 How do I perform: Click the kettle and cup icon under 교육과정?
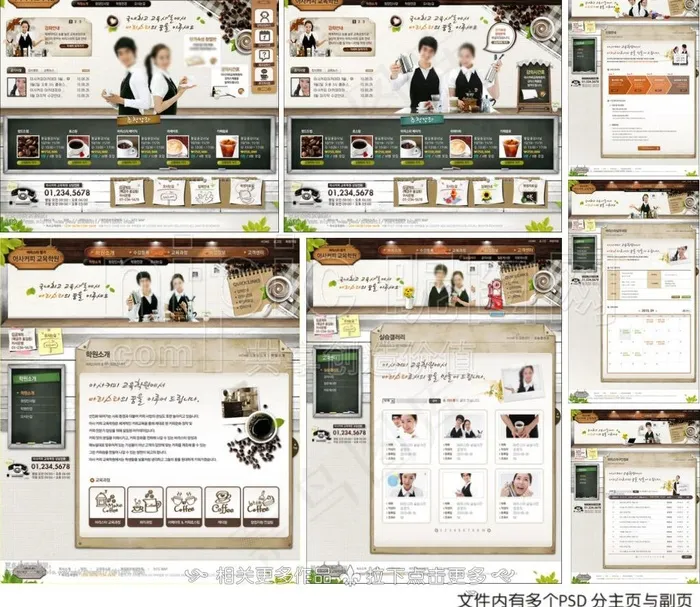(144, 502)
